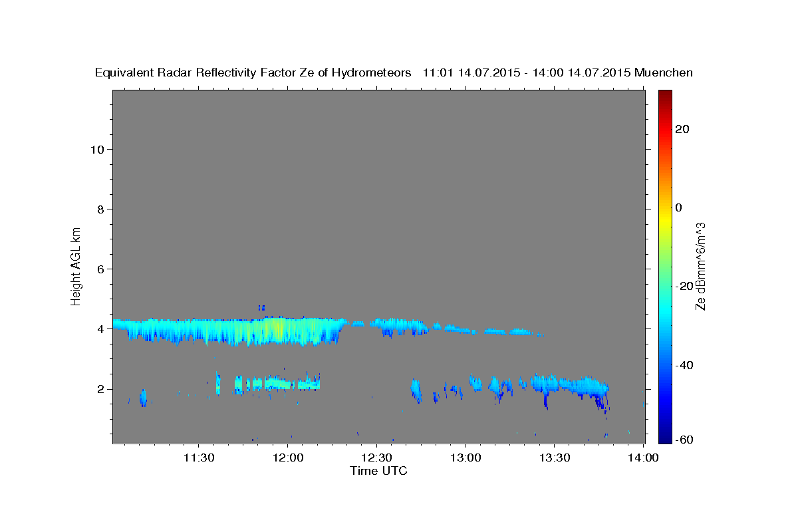This screenshot has width=798, height=532.
Task: Click the '-40' colorbar tick label
Action: [684, 365]
